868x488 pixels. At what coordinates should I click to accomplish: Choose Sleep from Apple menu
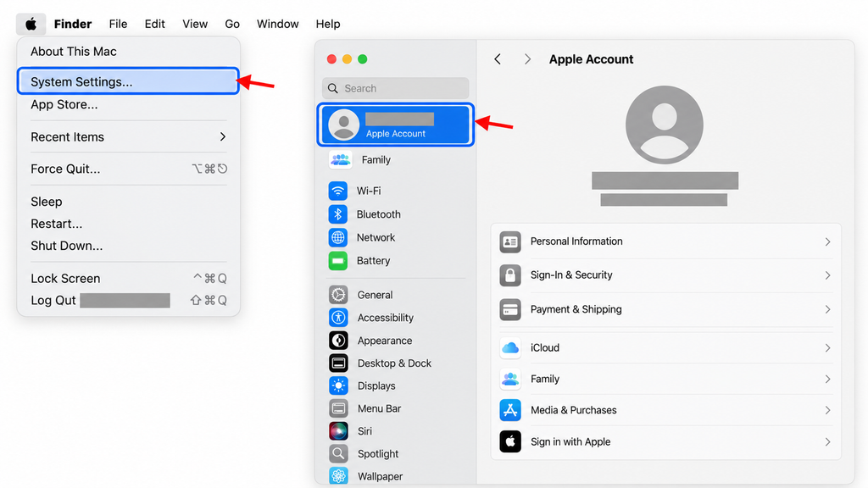click(x=129, y=202)
